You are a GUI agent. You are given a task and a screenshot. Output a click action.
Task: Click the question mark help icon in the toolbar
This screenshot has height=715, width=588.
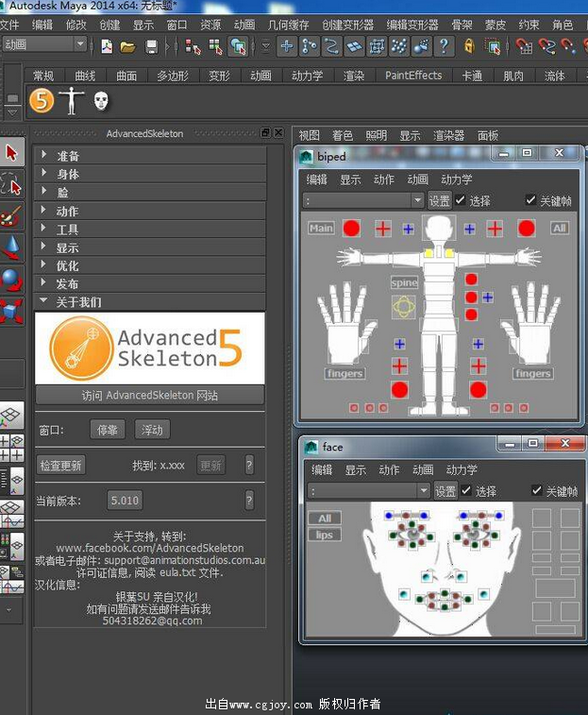pyautogui.click(x=444, y=46)
